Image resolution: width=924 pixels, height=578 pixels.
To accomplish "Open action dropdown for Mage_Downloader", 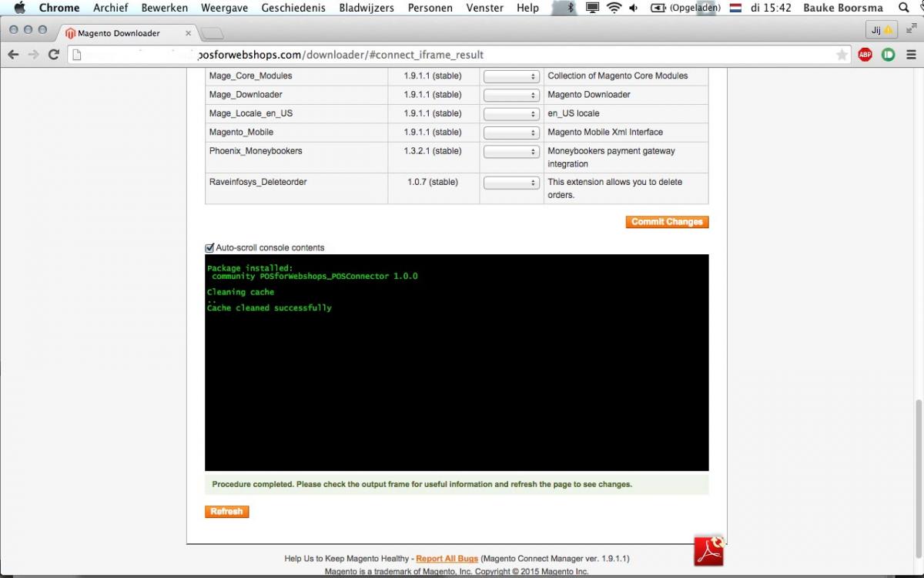I will [x=511, y=96].
